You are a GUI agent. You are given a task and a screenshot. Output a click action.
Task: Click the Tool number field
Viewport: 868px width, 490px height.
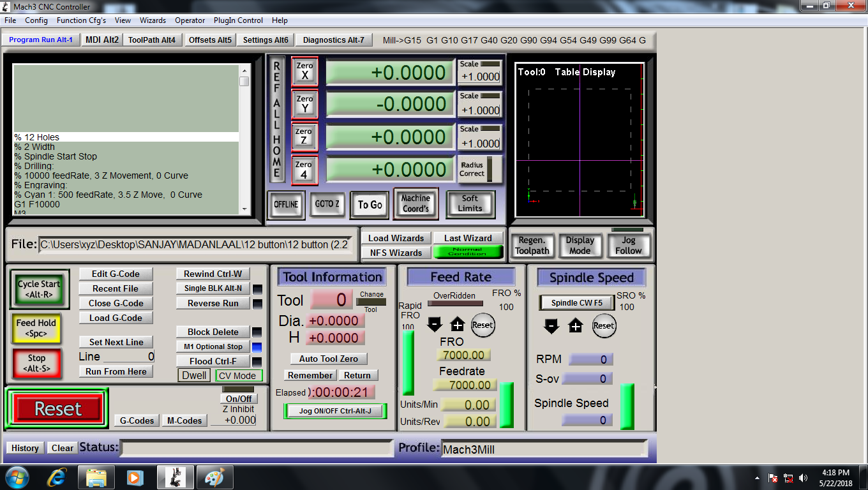[331, 300]
